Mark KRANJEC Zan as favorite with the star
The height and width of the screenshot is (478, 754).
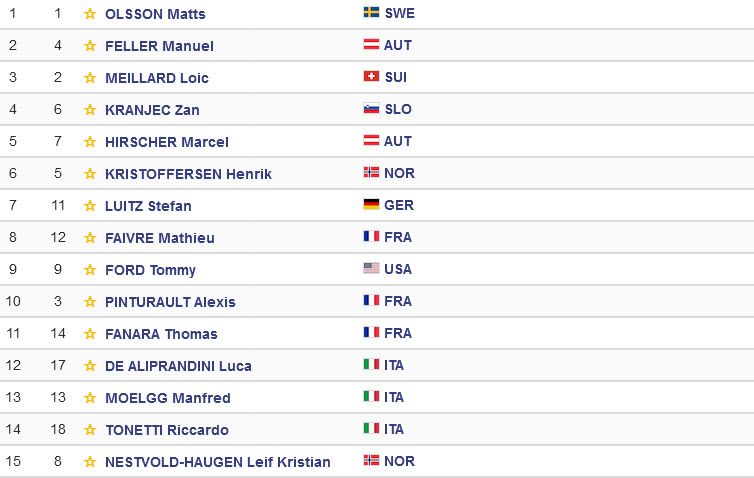[x=90, y=110]
